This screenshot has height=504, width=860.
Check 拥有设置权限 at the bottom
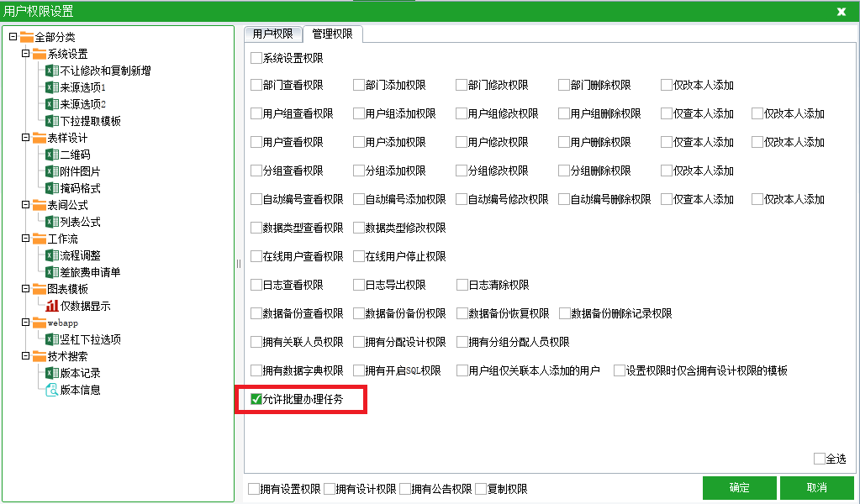tap(253, 489)
